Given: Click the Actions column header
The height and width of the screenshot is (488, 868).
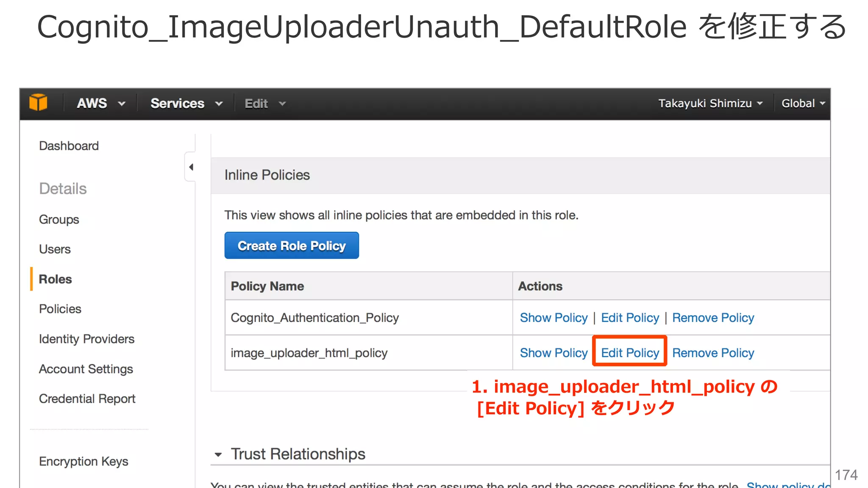Looking at the screenshot, I should [671, 286].
